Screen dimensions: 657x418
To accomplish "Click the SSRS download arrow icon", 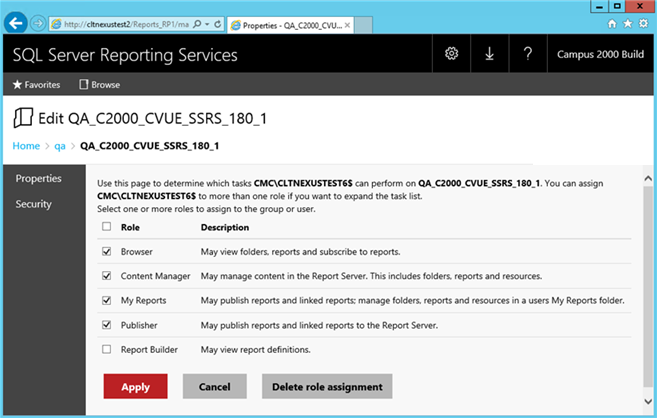I will coord(489,54).
